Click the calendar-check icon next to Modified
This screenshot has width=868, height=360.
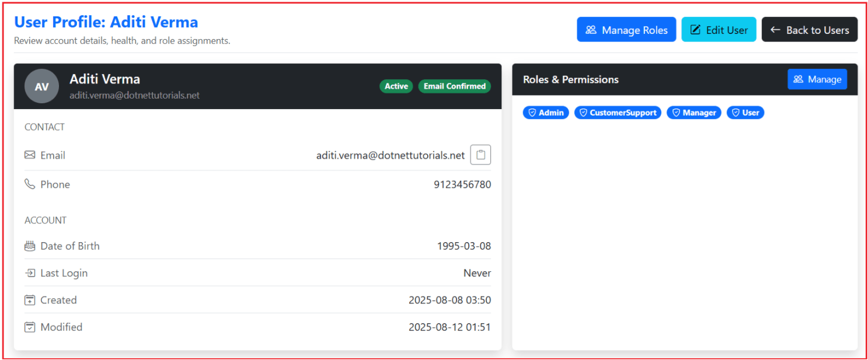[30, 327]
